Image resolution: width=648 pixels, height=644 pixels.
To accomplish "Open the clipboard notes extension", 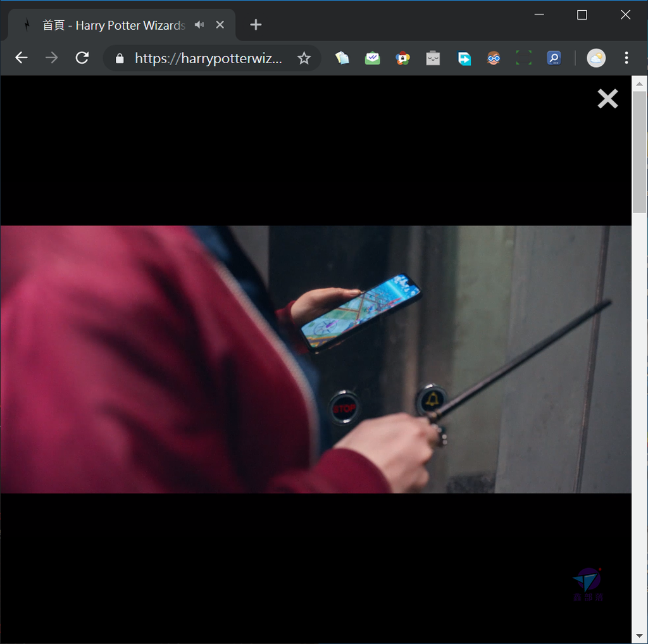I will (342, 58).
